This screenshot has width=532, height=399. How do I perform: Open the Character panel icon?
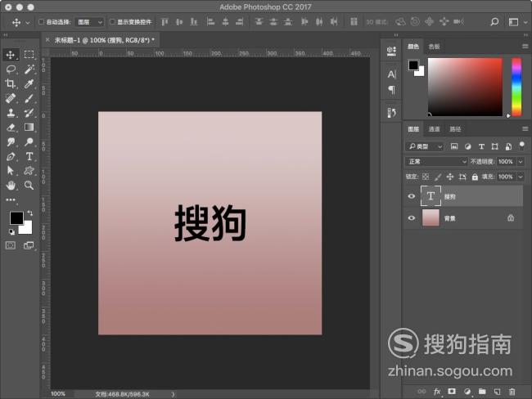391,74
